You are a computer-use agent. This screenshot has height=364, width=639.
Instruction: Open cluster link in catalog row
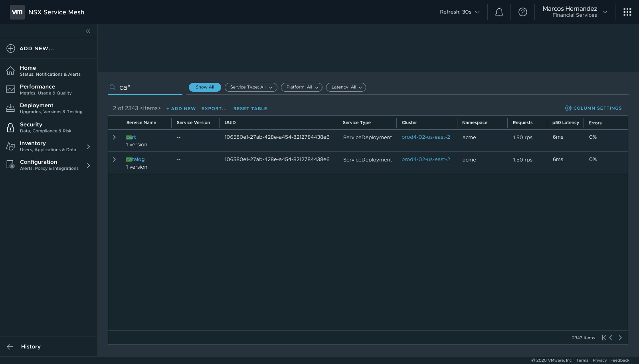click(x=426, y=159)
